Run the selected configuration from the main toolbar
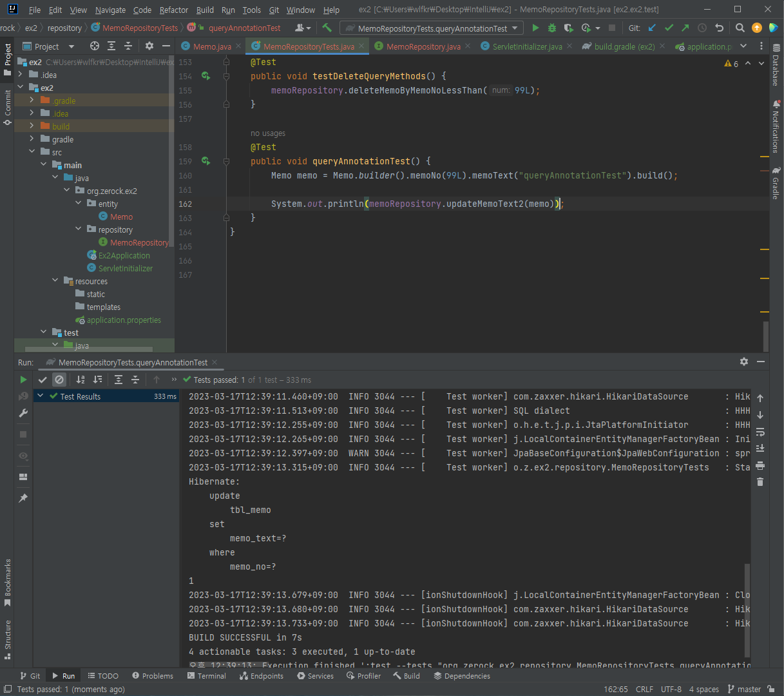The image size is (784, 696). click(x=535, y=28)
